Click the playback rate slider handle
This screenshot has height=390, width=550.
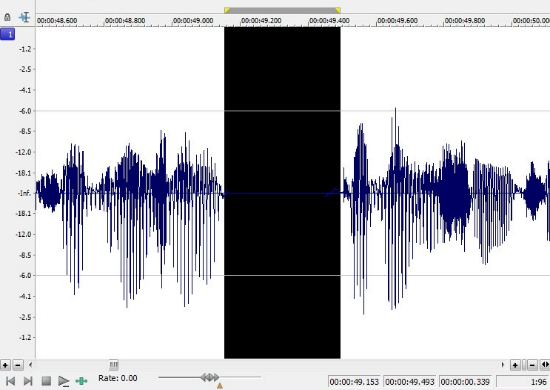(x=210, y=377)
